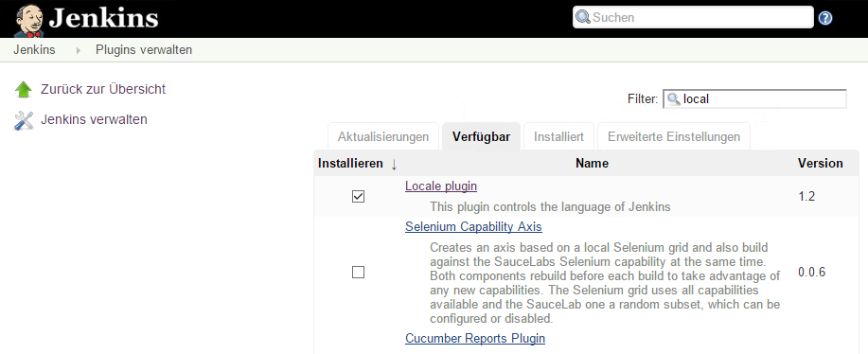Screen dimensions: 868x354
Task: Go to Zurück zur Übersicht
Action: [103, 89]
